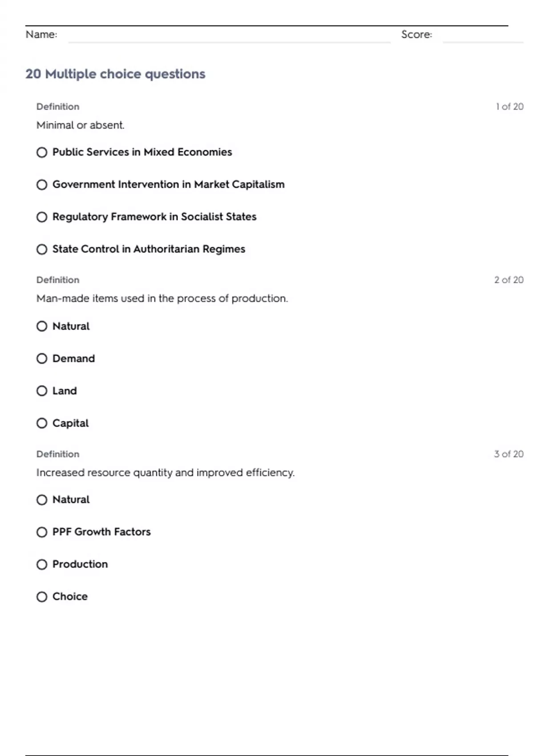Click the 'Minimal or absent.' definition text

coord(81,125)
